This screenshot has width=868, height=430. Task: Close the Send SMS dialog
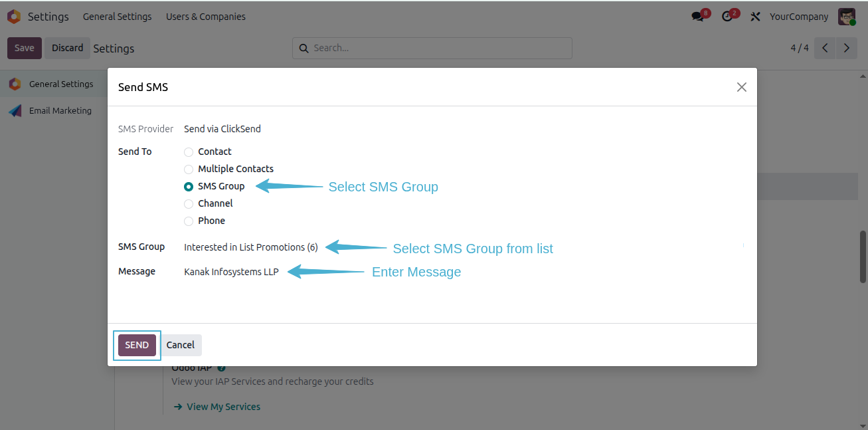click(x=742, y=87)
